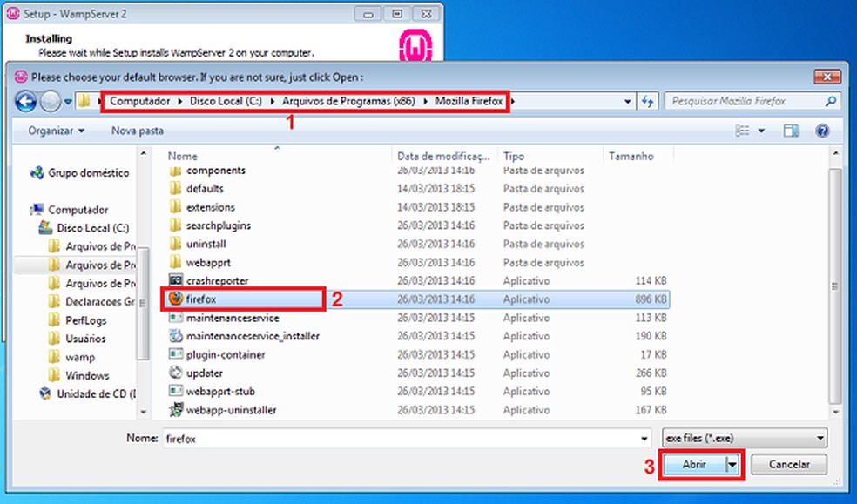The width and height of the screenshot is (857, 504).
Task: Toggle the preview pane icon
Action: tap(791, 131)
